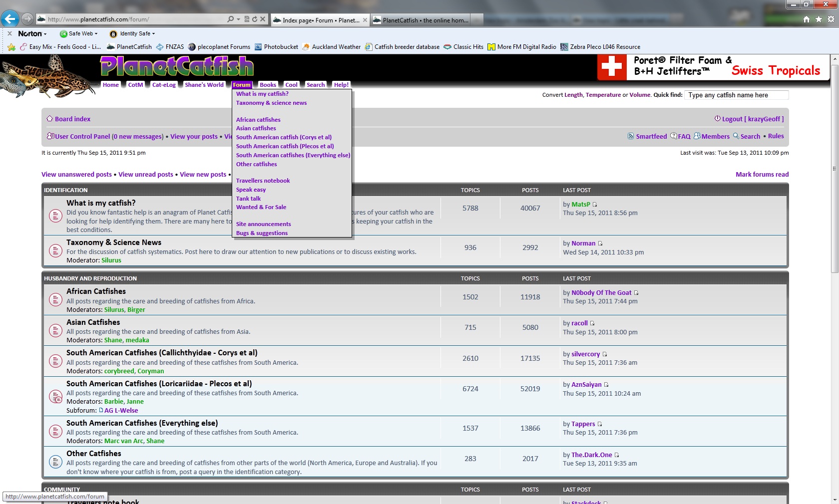View latest post icon beside Norman
This screenshot has width=839, height=504.
(x=600, y=244)
